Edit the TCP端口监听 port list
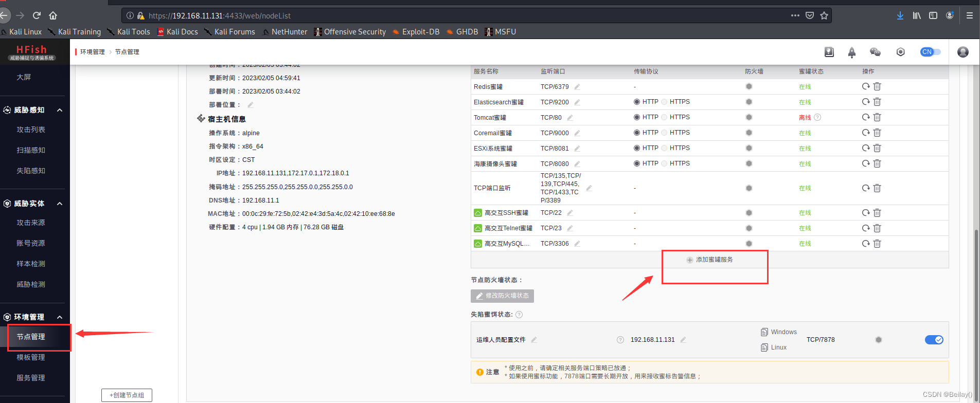This screenshot has width=980, height=403. coord(589,188)
